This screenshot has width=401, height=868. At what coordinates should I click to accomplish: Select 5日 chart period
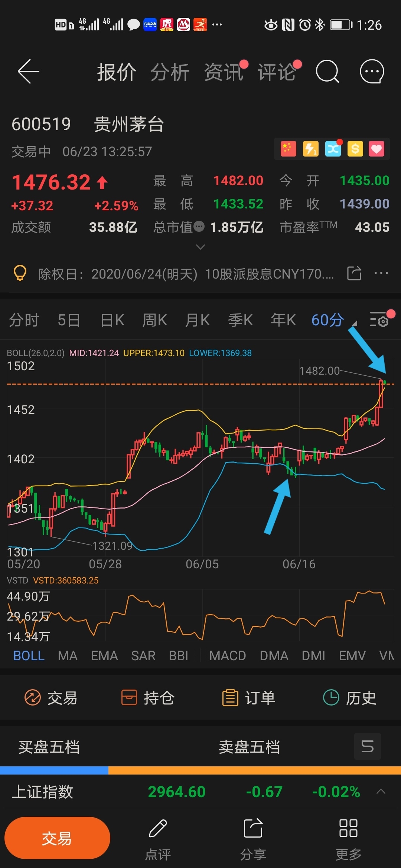coord(69,320)
